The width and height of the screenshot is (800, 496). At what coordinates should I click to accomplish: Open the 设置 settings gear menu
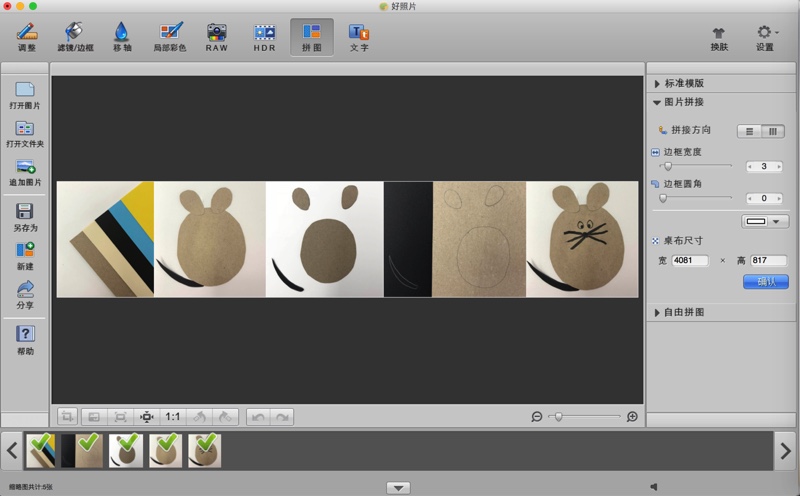[765, 39]
